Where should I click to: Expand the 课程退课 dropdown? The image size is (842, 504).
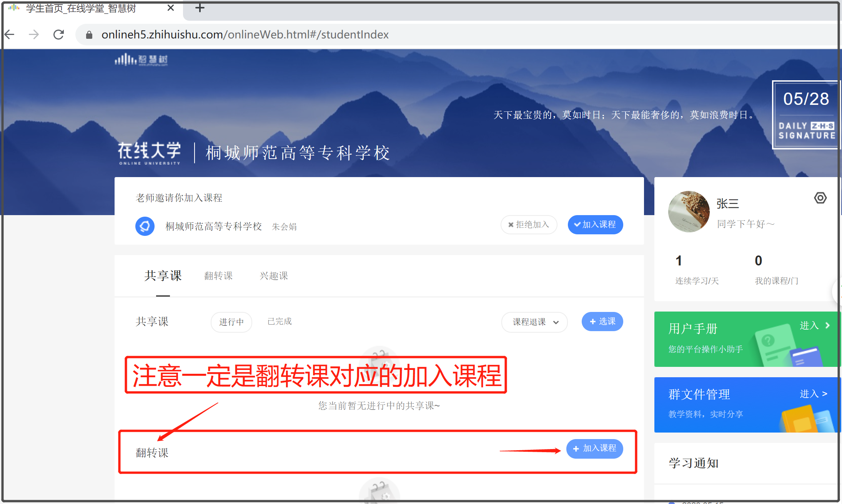pyautogui.click(x=534, y=322)
